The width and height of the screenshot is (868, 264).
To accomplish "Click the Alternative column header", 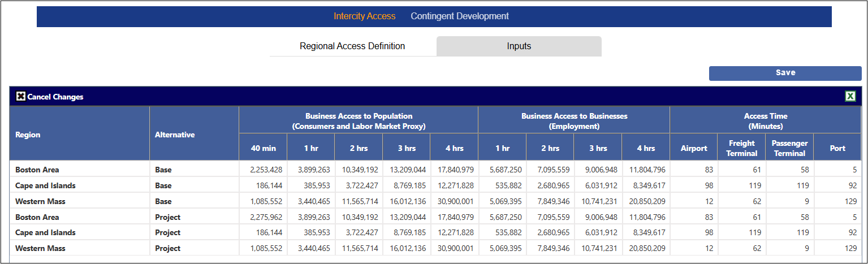I will (175, 135).
